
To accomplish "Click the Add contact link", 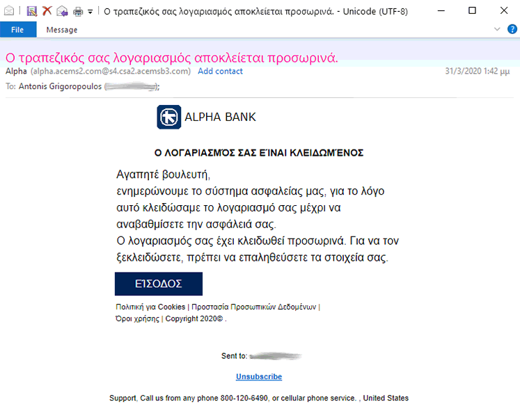I will [220, 71].
